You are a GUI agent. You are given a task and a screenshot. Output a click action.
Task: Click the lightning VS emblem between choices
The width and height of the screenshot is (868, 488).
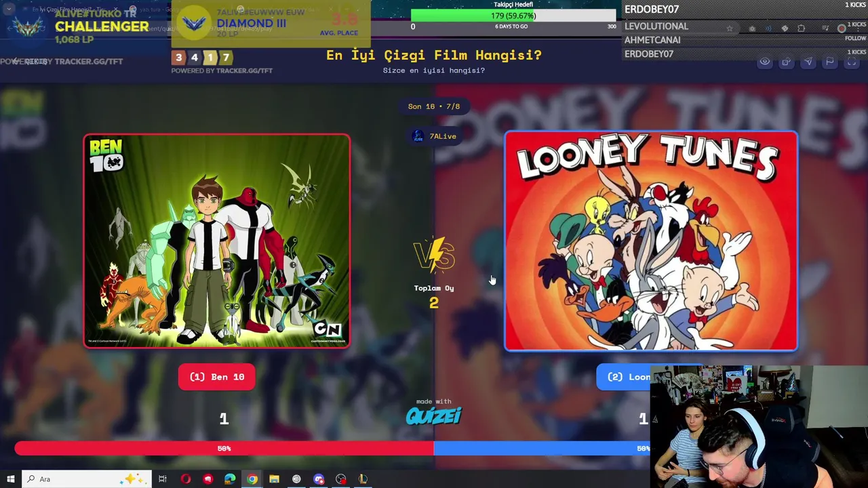click(x=434, y=256)
